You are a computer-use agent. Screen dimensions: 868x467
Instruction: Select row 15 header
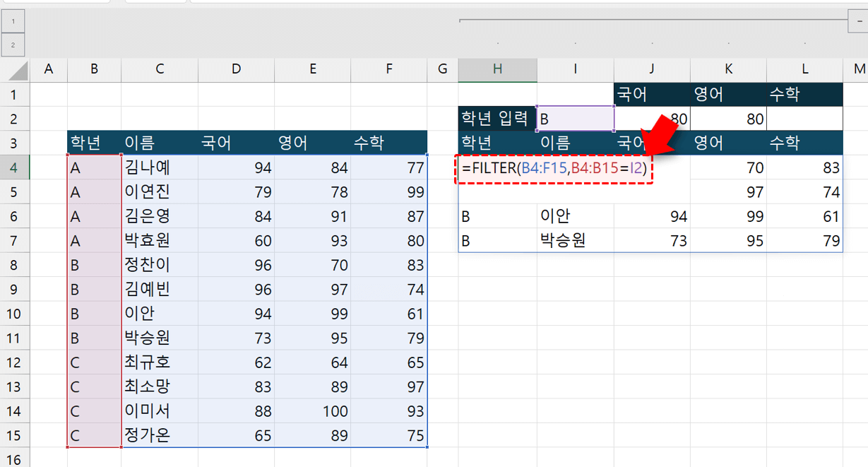[14, 435]
